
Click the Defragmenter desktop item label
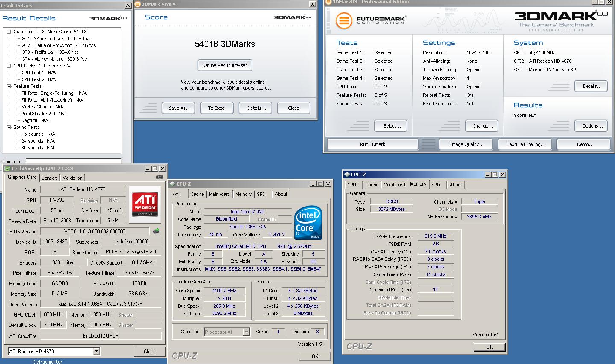(x=47, y=361)
